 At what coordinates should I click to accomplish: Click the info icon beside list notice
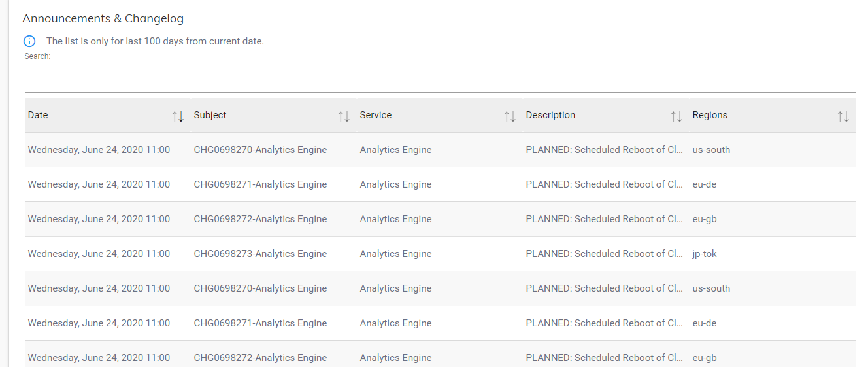click(x=29, y=41)
